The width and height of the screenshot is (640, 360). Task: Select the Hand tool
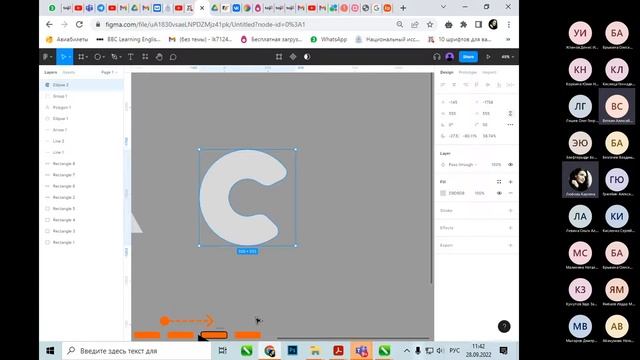click(x=159, y=57)
